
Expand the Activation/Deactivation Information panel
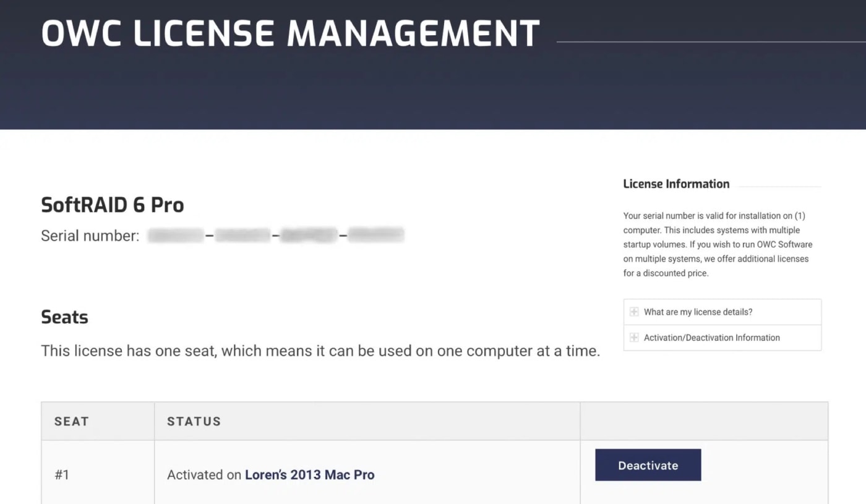point(711,337)
